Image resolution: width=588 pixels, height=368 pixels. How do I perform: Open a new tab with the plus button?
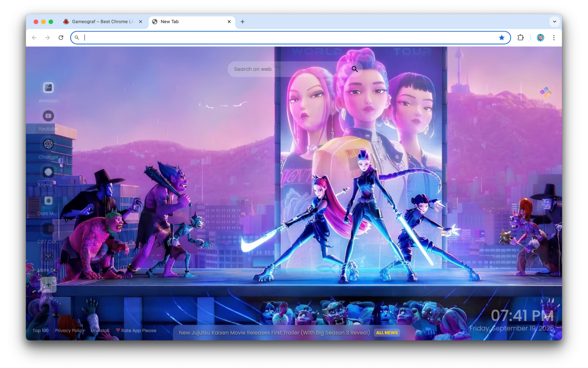(x=243, y=22)
